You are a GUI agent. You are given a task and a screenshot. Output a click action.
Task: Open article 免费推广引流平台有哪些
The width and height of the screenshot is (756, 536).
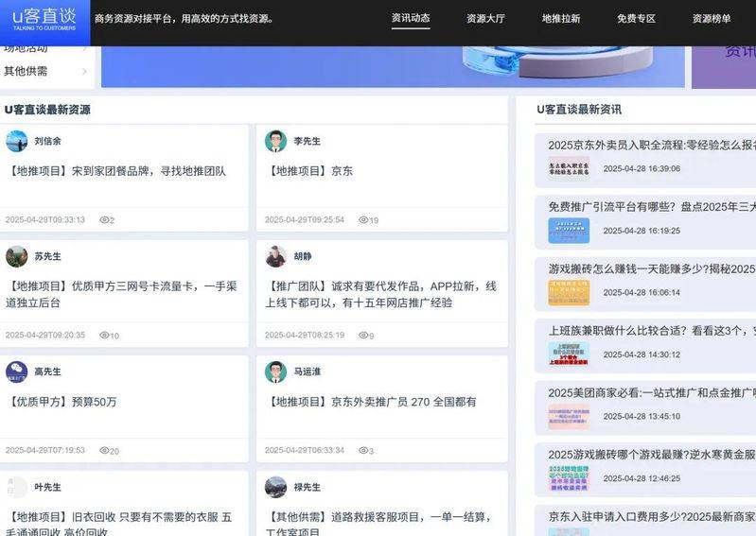652,207
